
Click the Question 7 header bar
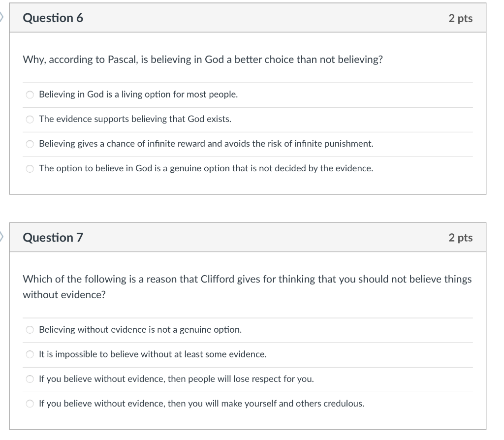point(246,237)
